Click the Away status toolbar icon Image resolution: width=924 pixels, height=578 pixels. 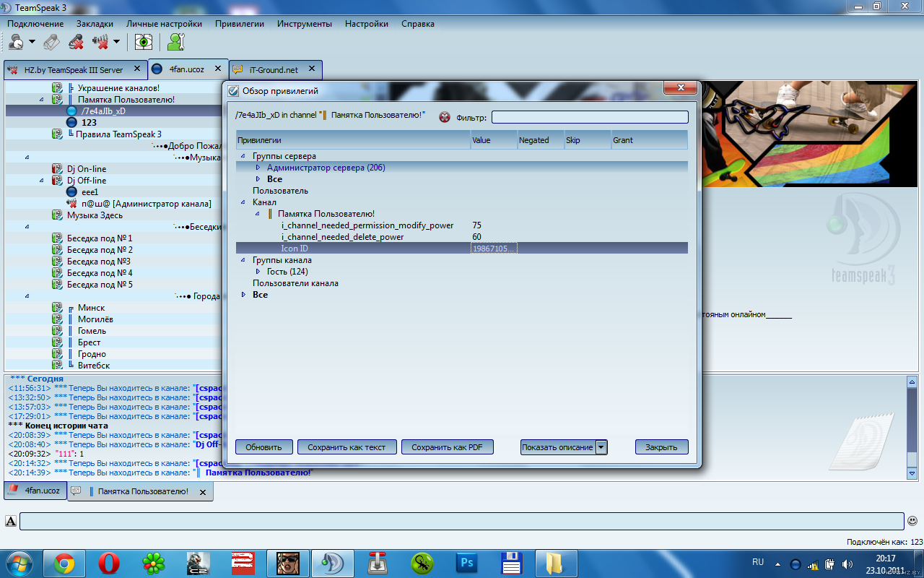17,42
